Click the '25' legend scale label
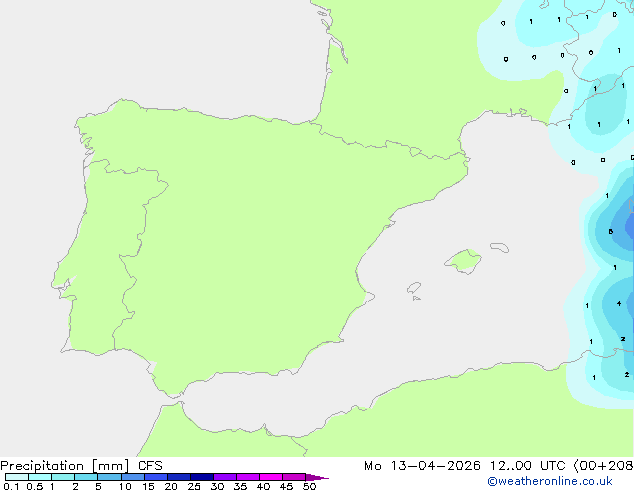634x490 pixels. (194, 486)
